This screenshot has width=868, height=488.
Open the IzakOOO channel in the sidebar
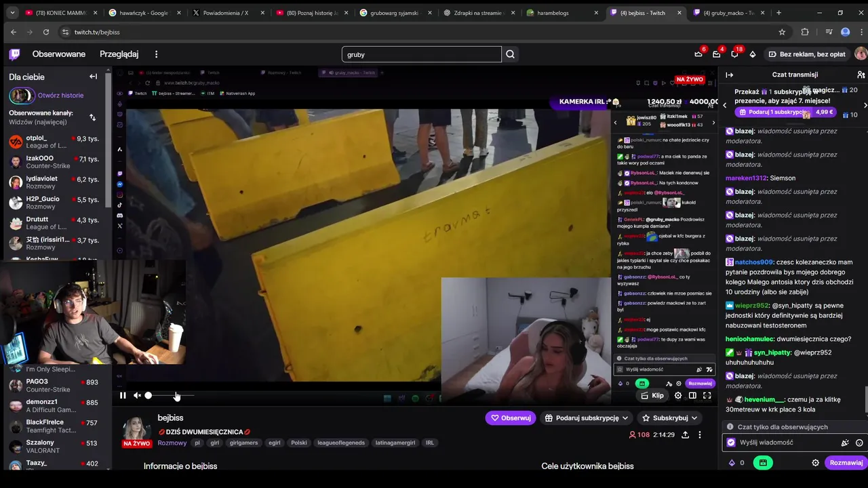54,162
